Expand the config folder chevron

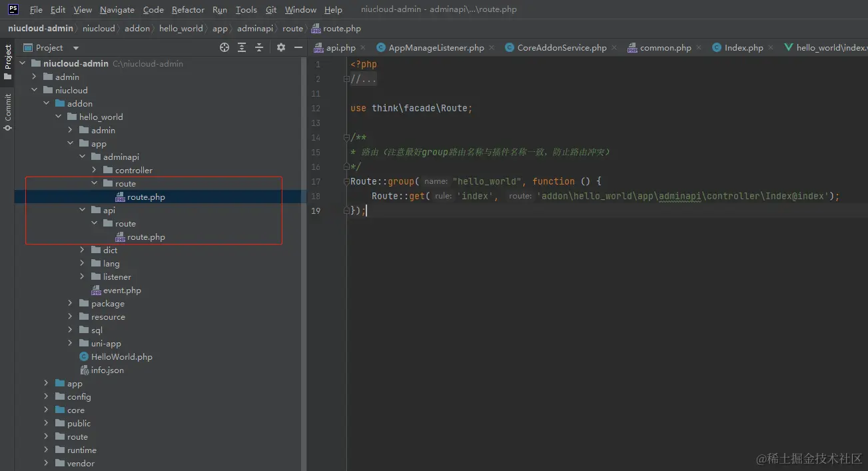(x=46, y=396)
